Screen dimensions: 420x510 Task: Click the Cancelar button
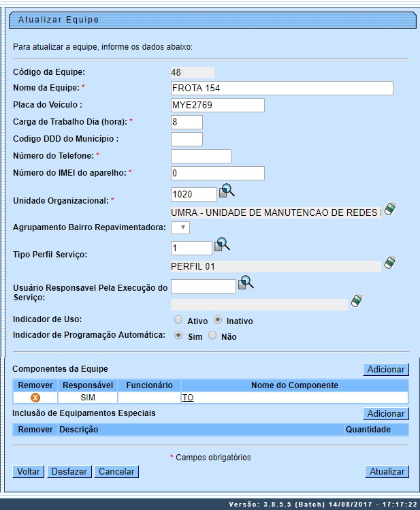pos(116,471)
